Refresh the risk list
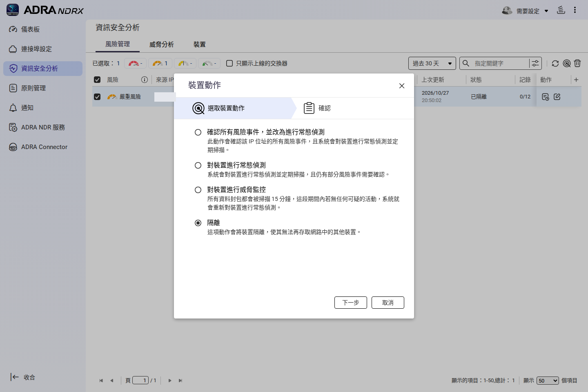This screenshot has height=392, width=588. [x=555, y=63]
